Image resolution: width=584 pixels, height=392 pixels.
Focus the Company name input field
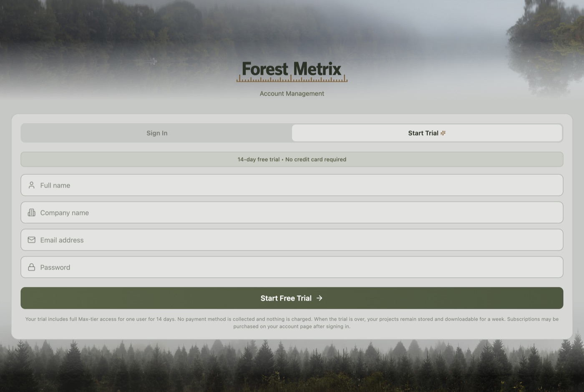coord(292,213)
